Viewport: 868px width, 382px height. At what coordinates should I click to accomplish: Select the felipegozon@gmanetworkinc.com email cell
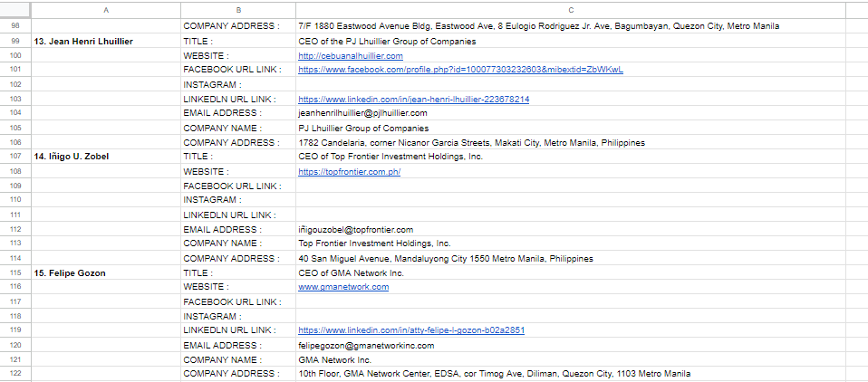click(x=571, y=346)
